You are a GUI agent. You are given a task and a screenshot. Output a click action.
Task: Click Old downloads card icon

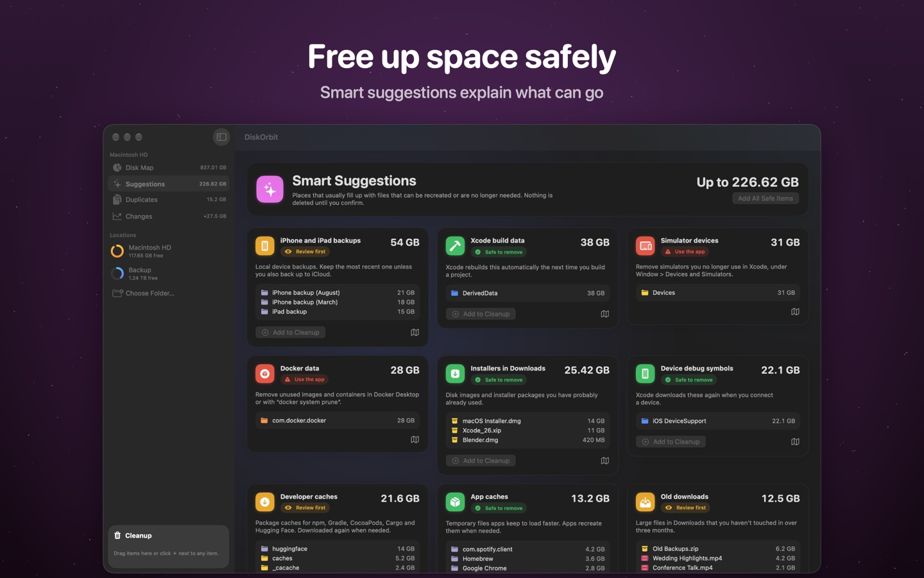(646, 502)
